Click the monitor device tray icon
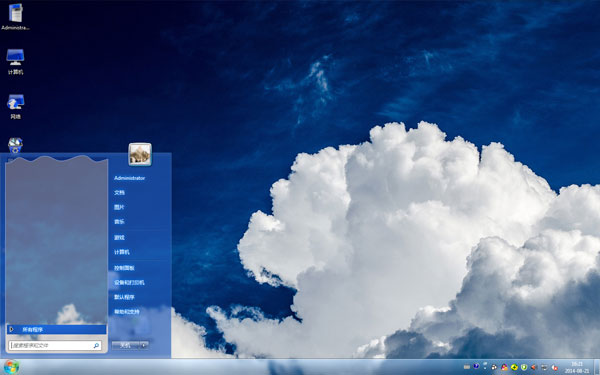This screenshot has width=600, height=375. point(544,367)
